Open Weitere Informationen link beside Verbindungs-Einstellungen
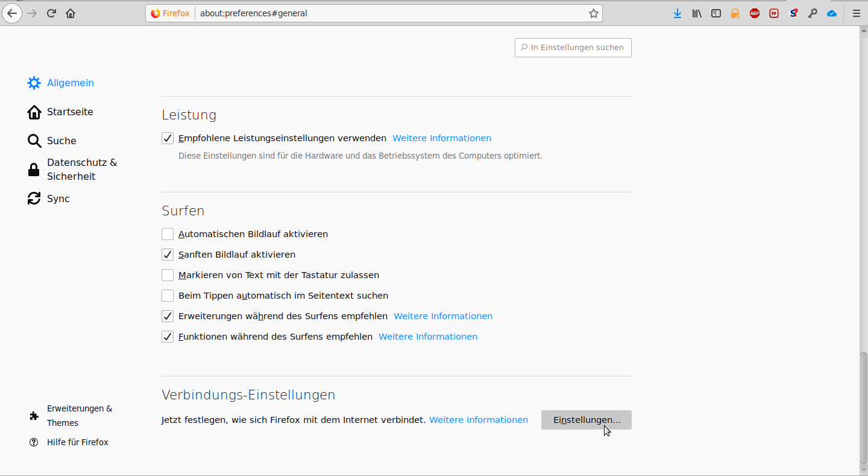This screenshot has width=868, height=476. [x=479, y=420]
